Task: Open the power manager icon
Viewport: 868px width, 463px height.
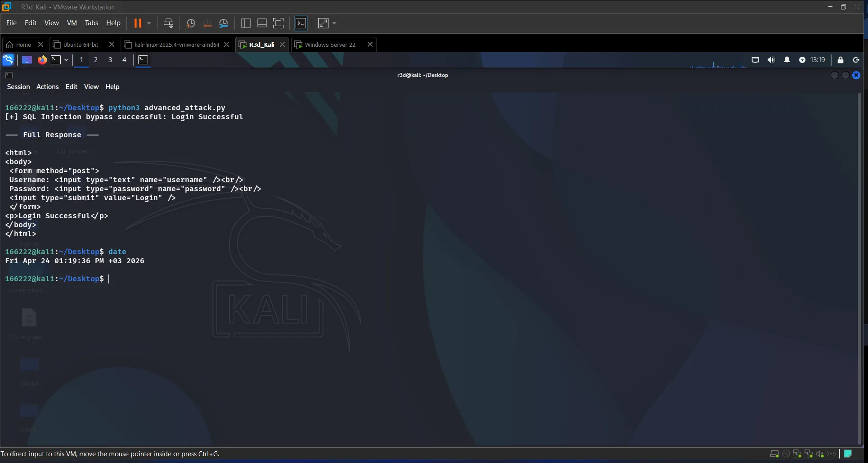Action: coord(802,60)
